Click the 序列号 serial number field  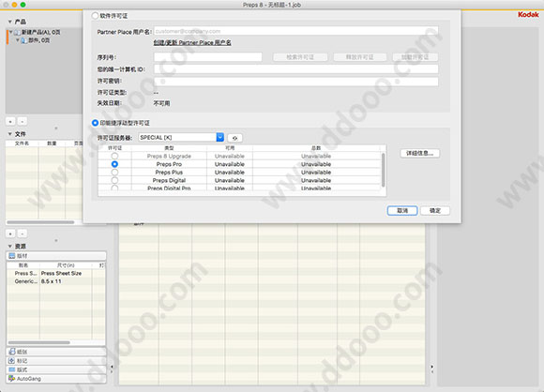[x=208, y=57]
